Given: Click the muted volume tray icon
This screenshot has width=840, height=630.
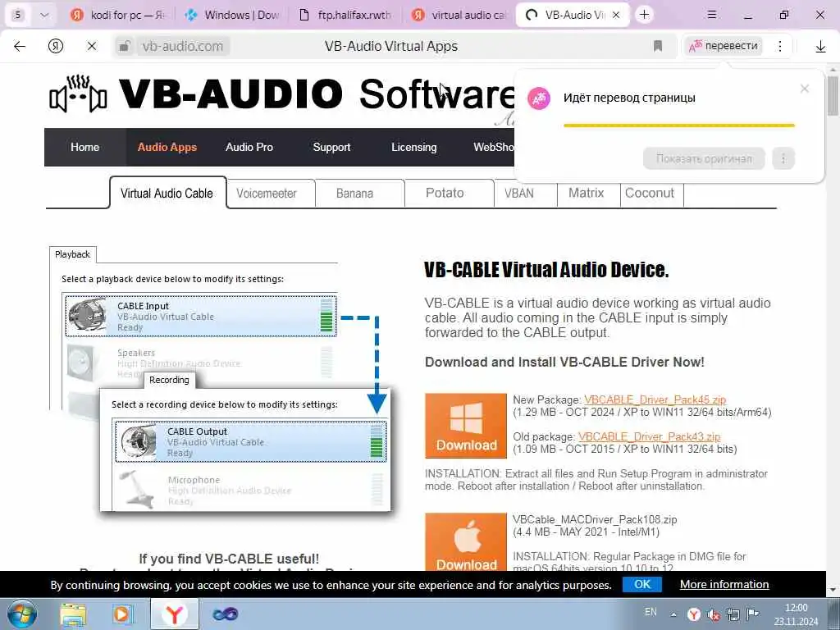Looking at the screenshot, I should [714, 614].
